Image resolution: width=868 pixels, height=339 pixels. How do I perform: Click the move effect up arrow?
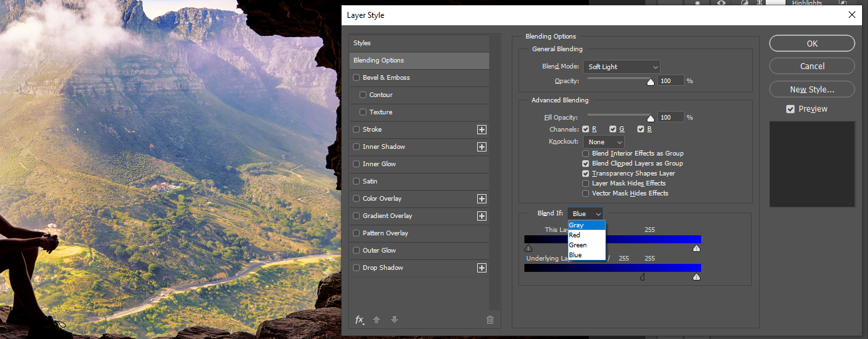[376, 320]
